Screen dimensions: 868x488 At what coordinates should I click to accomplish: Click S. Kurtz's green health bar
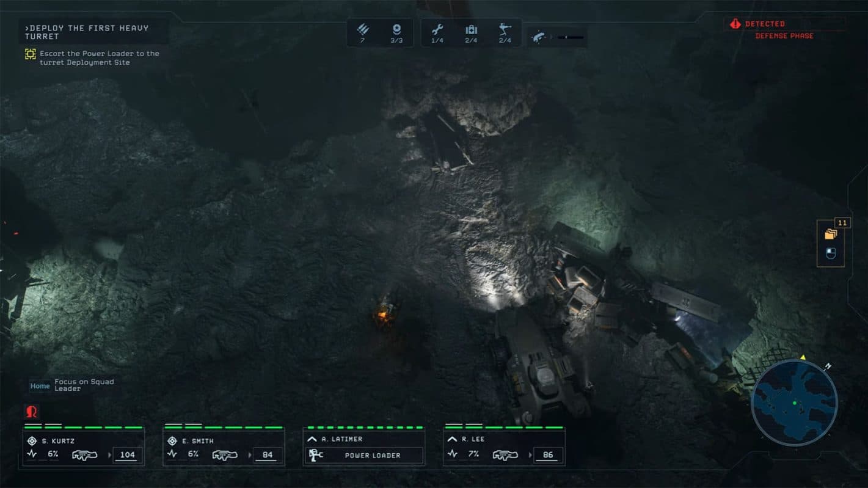(x=83, y=428)
